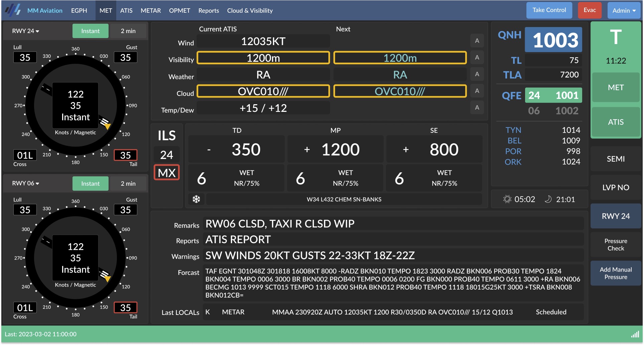Click the A icon on the Cloud row

[477, 91]
